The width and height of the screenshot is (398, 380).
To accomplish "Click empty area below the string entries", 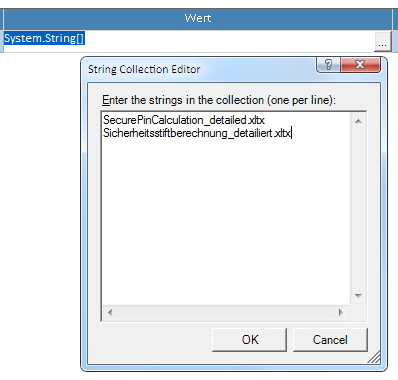I will pos(226,222).
